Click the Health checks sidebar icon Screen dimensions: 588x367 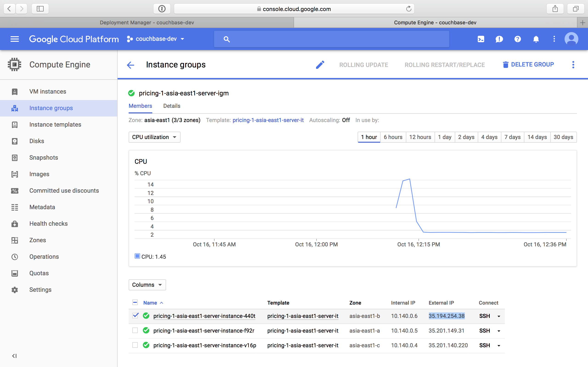pyautogui.click(x=15, y=224)
